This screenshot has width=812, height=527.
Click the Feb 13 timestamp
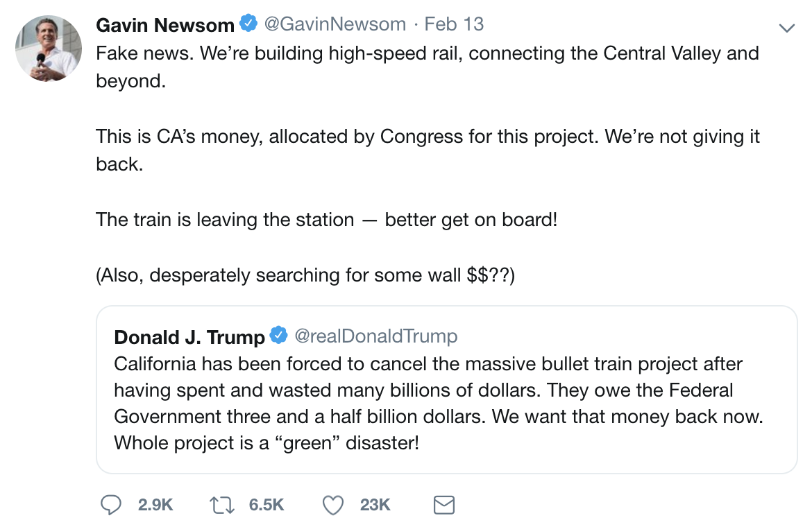point(454,24)
